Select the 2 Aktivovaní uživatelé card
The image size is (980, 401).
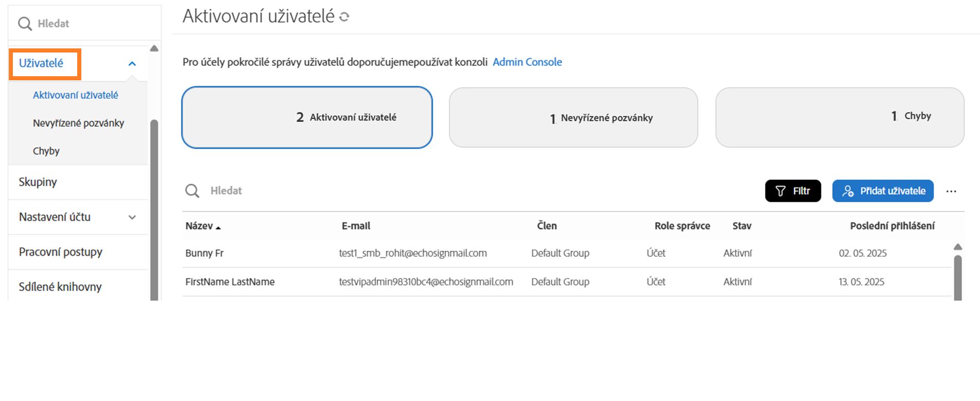307,117
